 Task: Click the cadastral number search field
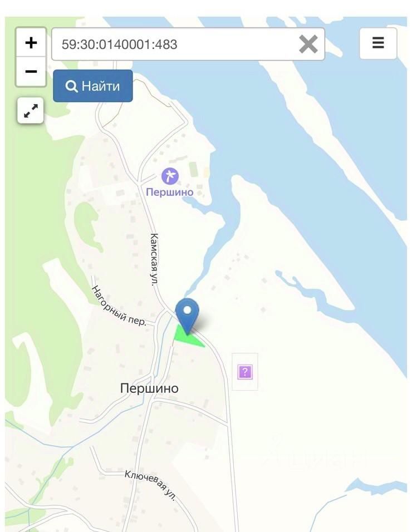click(x=188, y=44)
